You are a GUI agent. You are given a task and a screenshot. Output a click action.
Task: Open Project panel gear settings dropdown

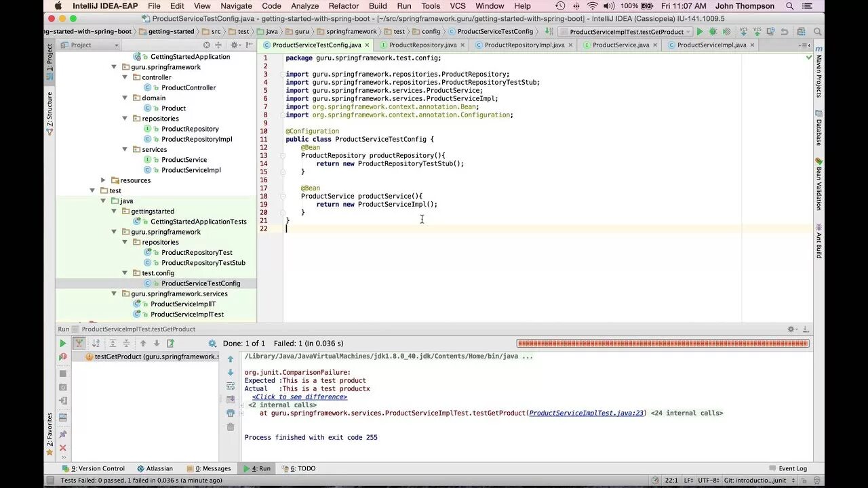235,45
